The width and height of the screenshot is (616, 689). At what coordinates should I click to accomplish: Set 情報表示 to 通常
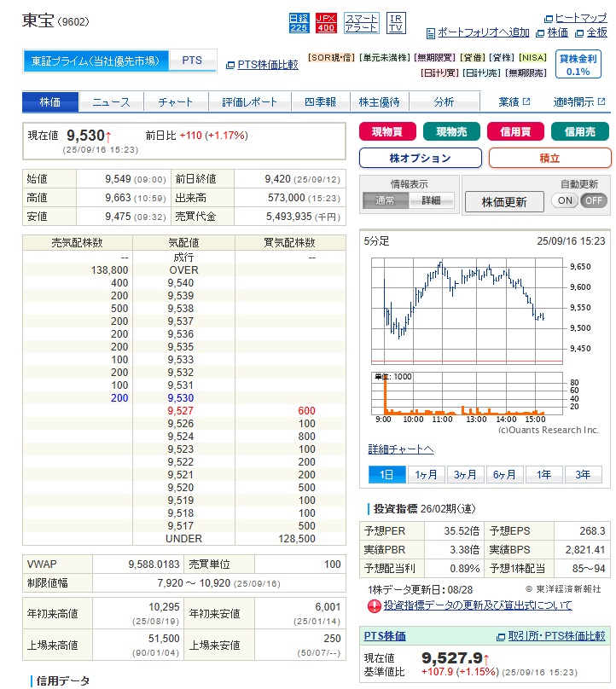[x=385, y=200]
